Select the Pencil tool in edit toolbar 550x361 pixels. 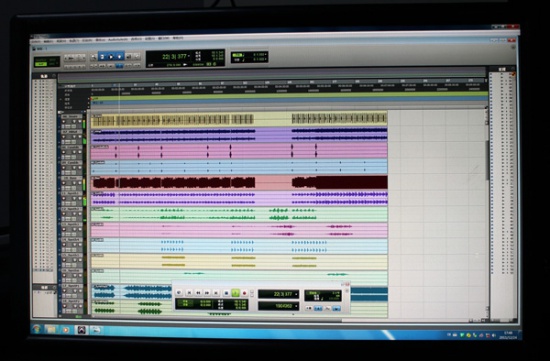coord(137,57)
